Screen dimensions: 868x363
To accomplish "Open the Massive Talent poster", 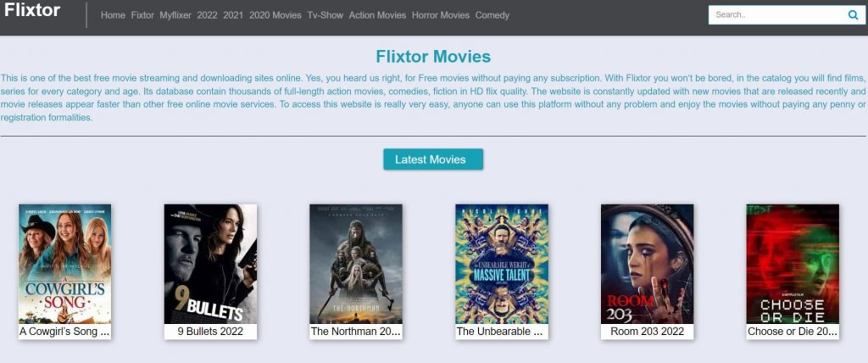I will click(502, 264).
